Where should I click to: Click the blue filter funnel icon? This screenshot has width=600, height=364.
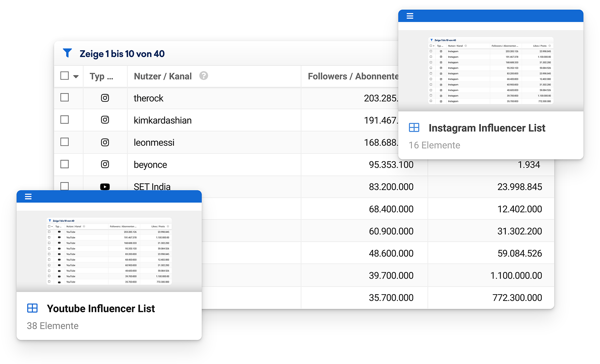[67, 53]
